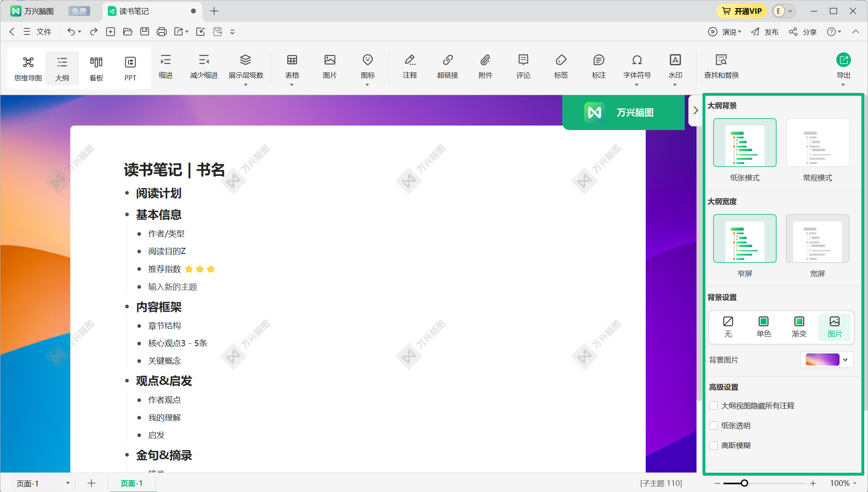868x492 pixels.
Task: Open the help menu
Action: click(x=834, y=32)
